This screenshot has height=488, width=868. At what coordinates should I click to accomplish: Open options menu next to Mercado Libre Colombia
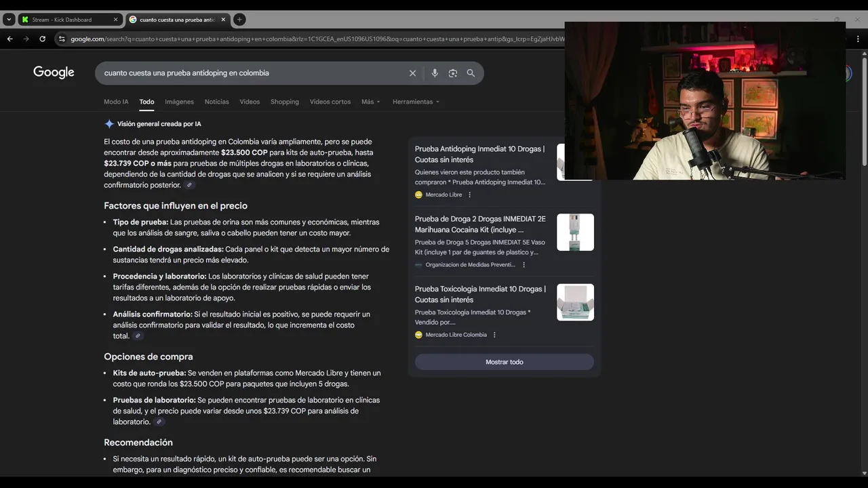[494, 335]
